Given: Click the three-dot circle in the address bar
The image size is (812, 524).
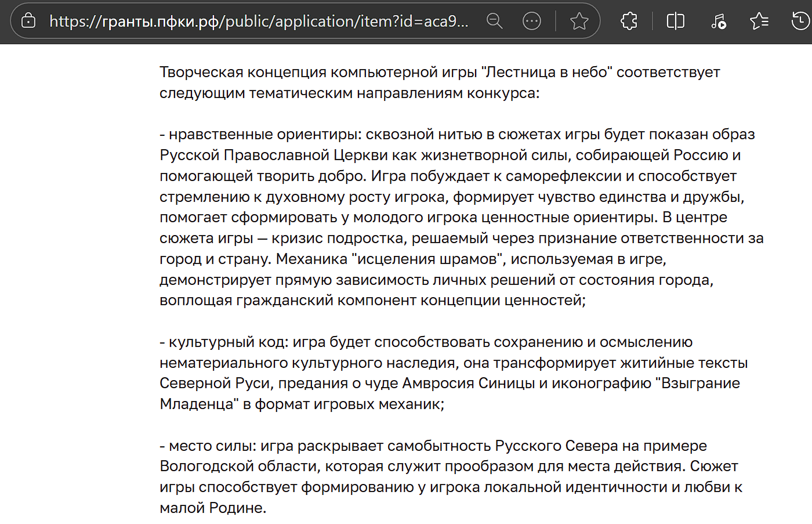Looking at the screenshot, I should pos(531,21).
